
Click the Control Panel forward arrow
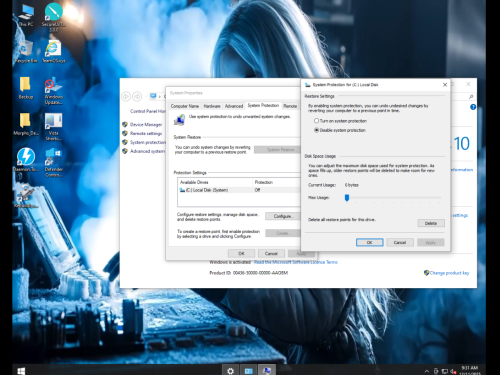point(137,97)
